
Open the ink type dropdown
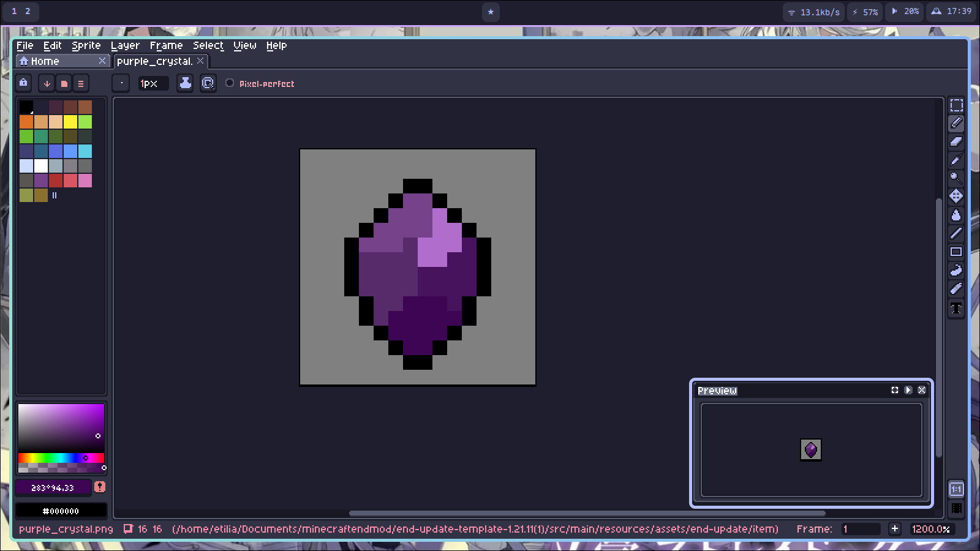[185, 83]
